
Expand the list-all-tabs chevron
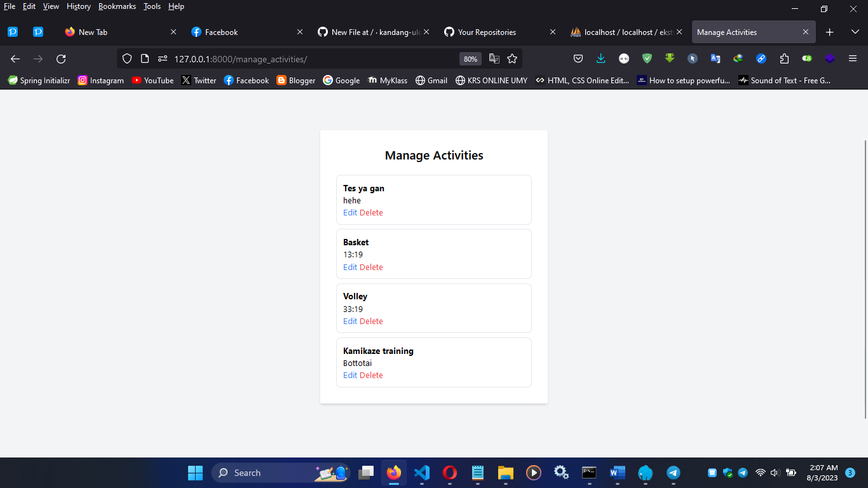pyautogui.click(x=855, y=32)
